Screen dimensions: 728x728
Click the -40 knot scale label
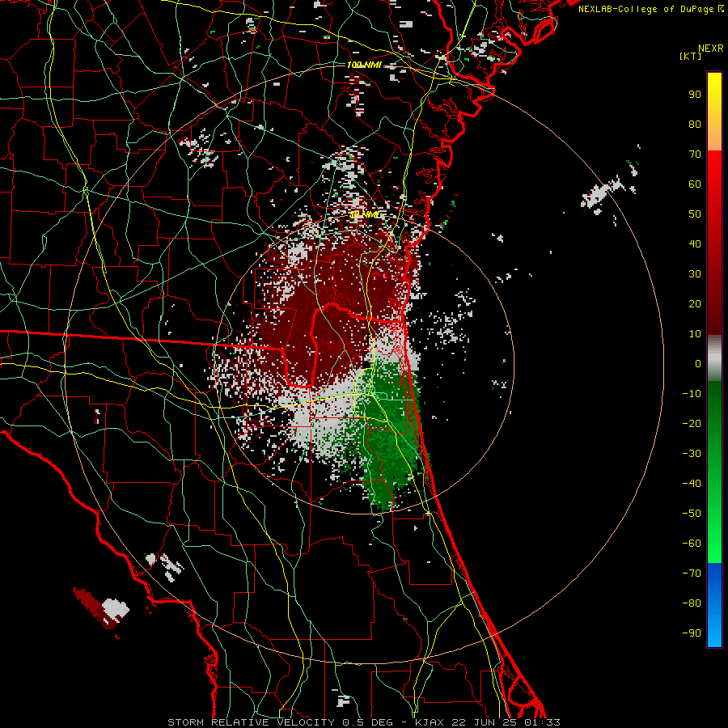[x=692, y=484]
